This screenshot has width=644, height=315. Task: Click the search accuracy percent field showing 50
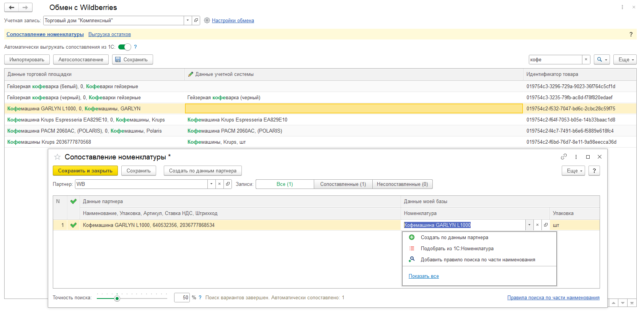[182, 297]
